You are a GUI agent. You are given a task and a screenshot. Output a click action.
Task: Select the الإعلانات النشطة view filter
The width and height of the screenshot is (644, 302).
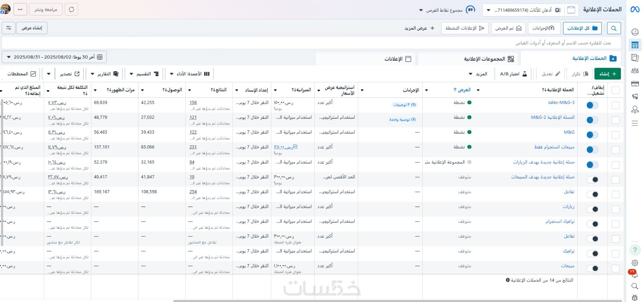click(x=465, y=28)
